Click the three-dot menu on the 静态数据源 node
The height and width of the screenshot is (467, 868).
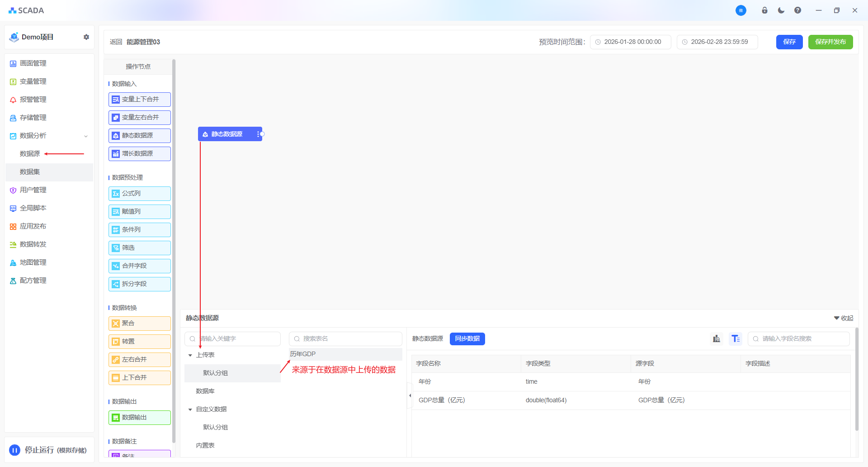pos(258,134)
